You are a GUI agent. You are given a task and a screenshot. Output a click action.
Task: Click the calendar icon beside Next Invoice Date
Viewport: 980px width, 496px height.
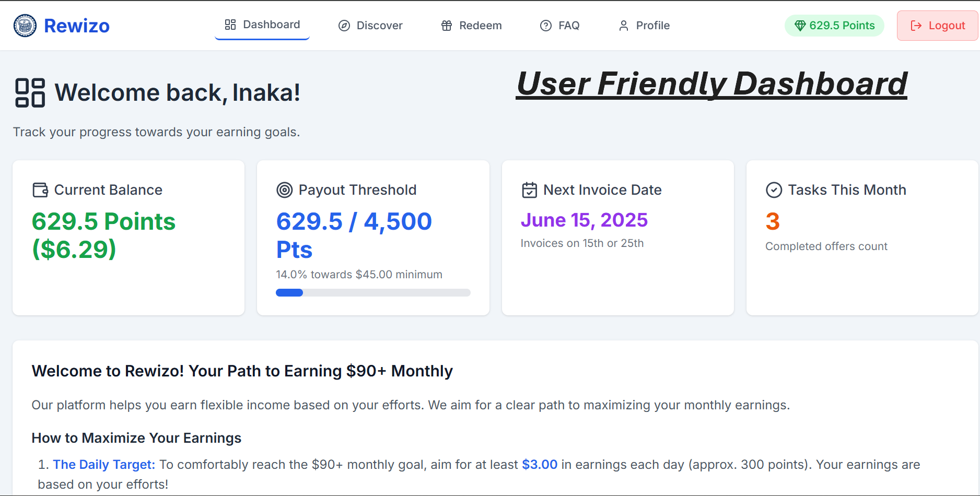click(x=529, y=190)
